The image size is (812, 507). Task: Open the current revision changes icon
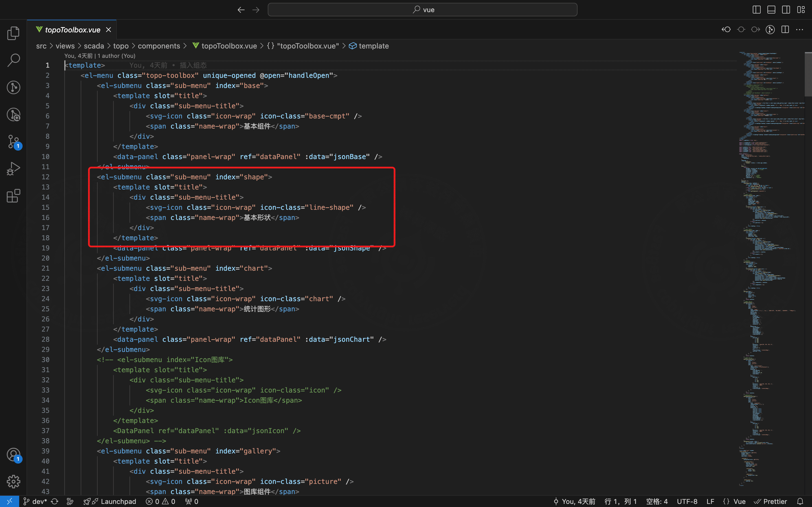click(741, 30)
